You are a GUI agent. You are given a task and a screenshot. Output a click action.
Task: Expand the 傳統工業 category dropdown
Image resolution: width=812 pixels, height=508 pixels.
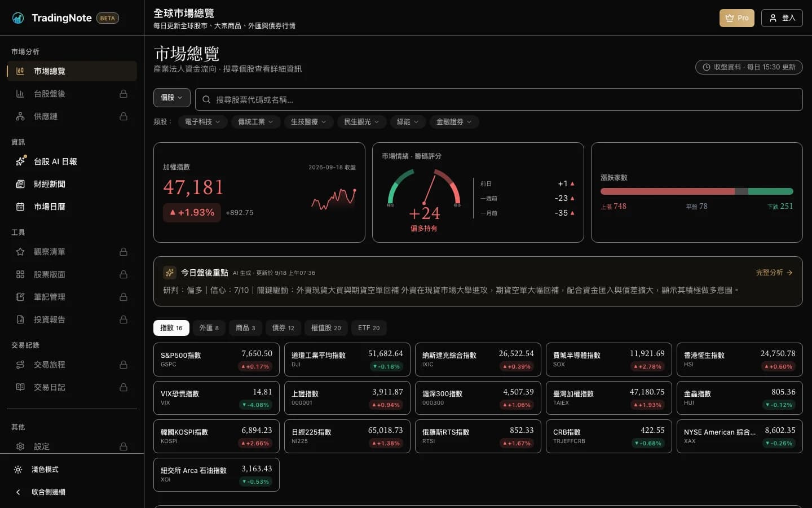tap(256, 122)
